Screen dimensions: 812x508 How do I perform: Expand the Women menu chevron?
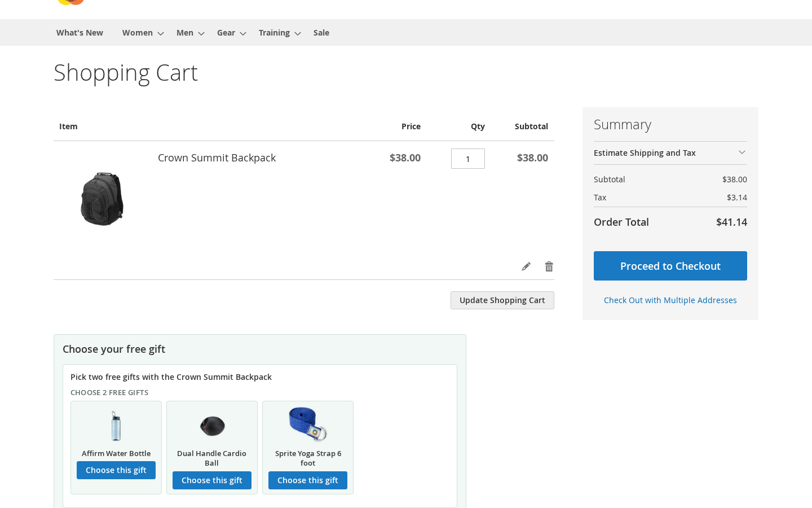(x=161, y=33)
